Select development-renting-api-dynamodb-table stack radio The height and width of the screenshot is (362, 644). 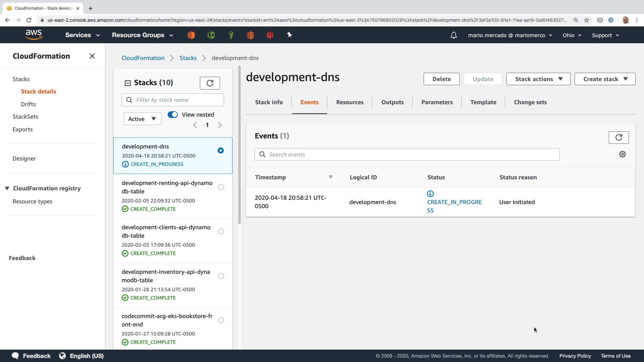click(x=221, y=187)
